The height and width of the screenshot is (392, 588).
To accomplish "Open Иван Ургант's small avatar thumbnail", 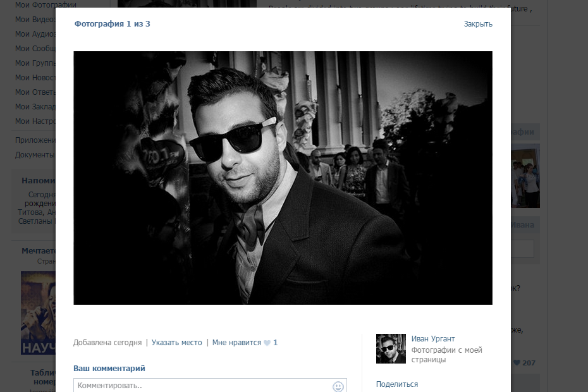I will (391, 348).
